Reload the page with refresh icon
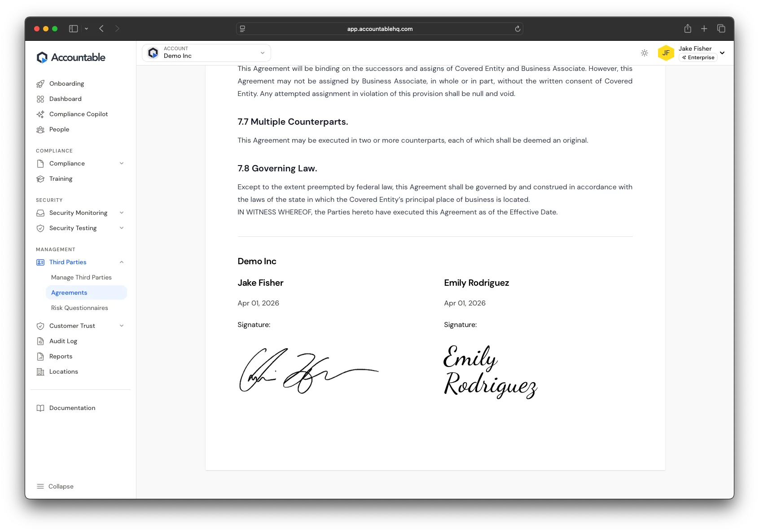 (518, 29)
